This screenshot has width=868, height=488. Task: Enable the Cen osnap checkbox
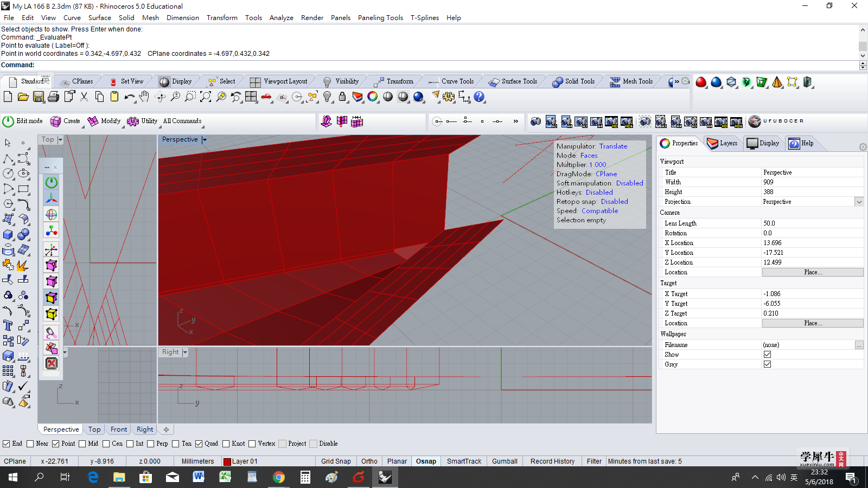pos(106,444)
